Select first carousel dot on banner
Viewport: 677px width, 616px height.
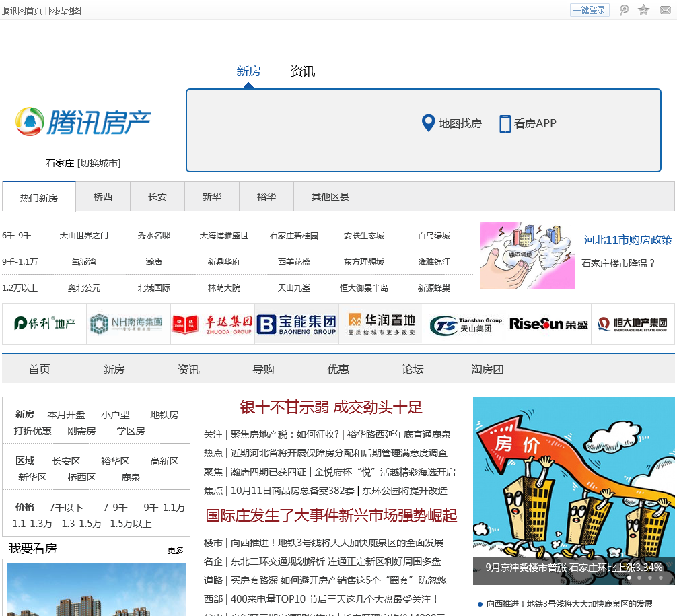point(629,578)
